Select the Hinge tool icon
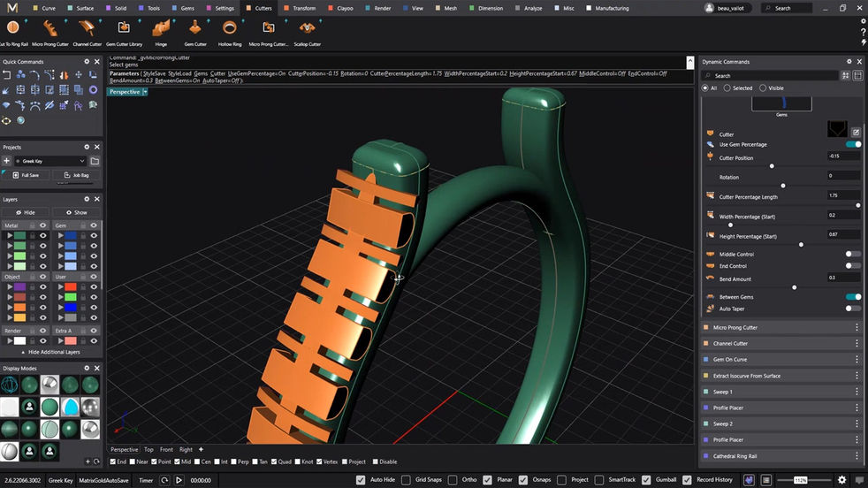 (160, 28)
